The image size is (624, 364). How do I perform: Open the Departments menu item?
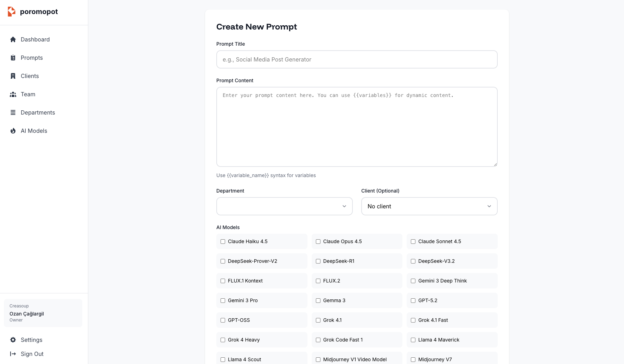(x=38, y=112)
